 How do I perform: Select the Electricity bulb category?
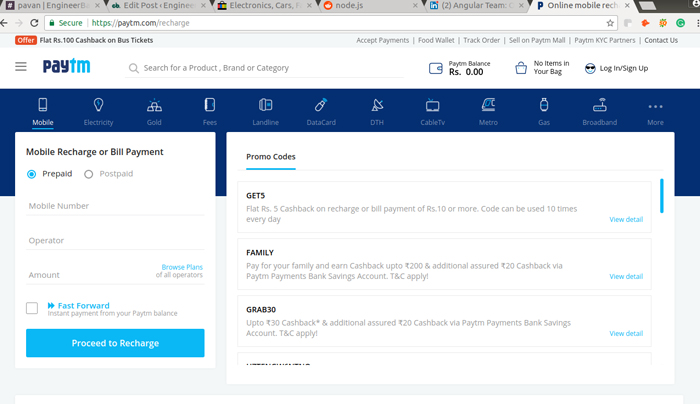[x=98, y=112]
